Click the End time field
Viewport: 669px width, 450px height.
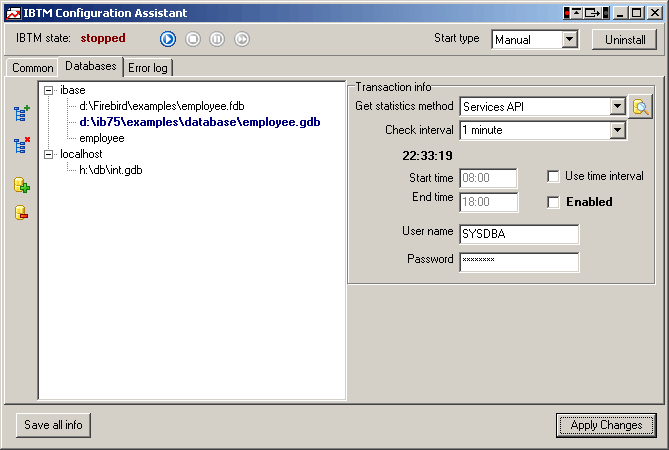(488, 202)
